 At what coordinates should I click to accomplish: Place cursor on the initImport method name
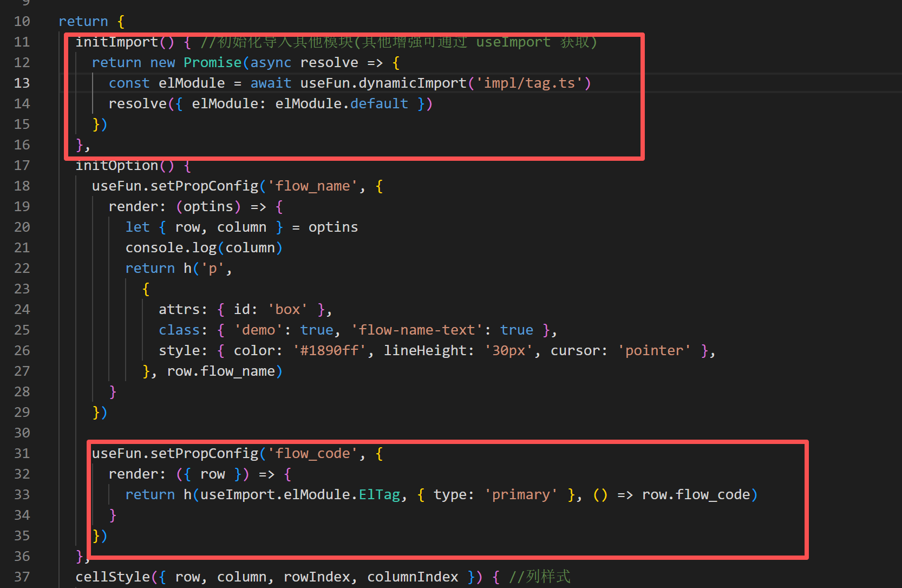point(116,43)
